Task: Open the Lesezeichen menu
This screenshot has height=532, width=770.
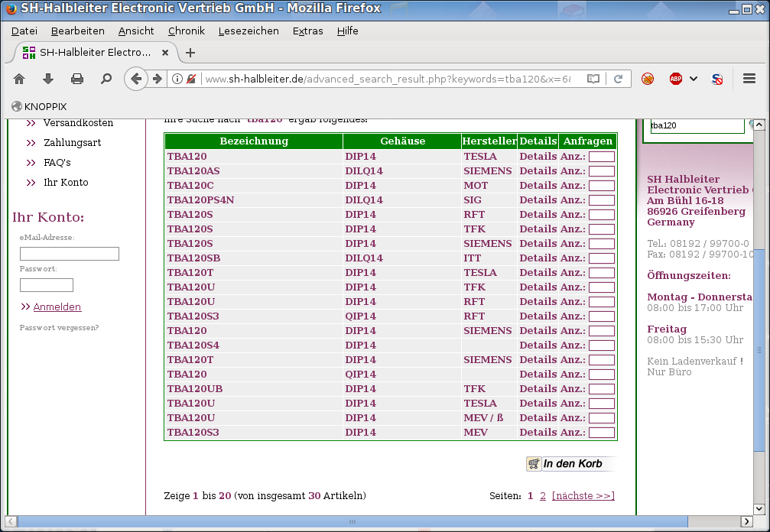Action: point(249,31)
